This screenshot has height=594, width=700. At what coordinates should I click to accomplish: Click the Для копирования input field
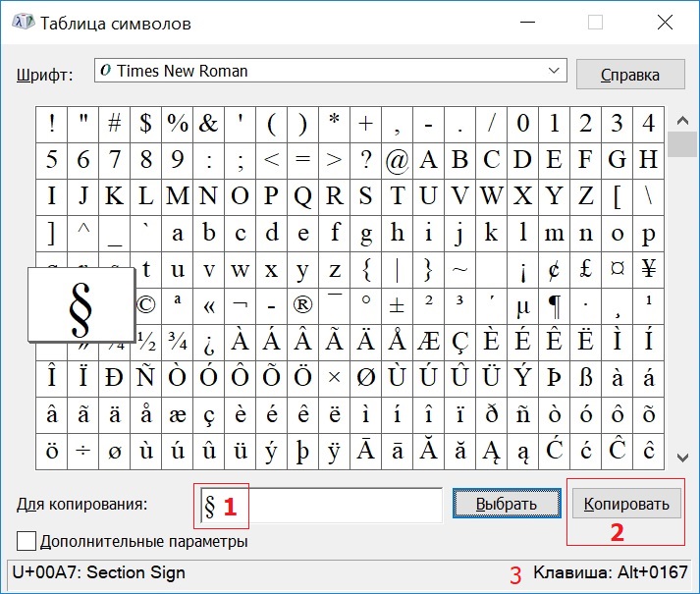pos(321,505)
